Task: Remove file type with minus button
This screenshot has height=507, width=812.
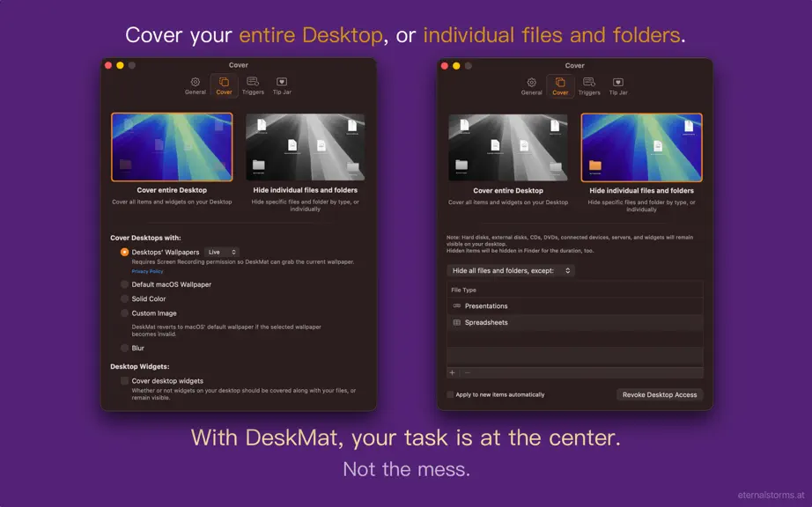Action: (467, 372)
